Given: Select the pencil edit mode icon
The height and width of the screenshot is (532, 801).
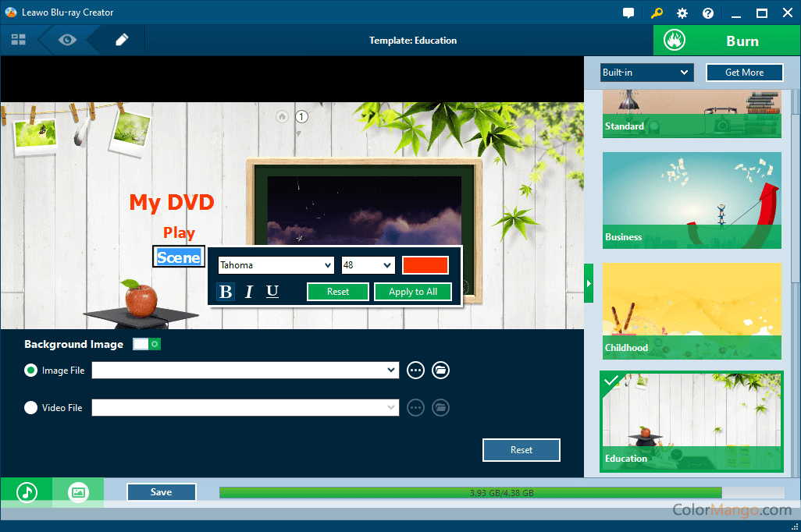Looking at the screenshot, I should click(x=122, y=40).
